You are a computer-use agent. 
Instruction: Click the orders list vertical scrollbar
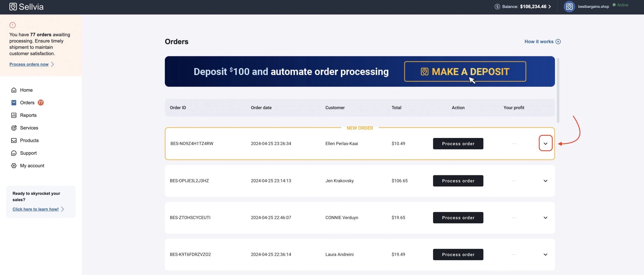coord(558,90)
